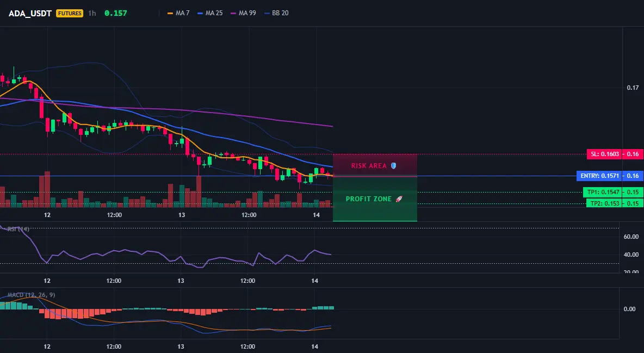
Task: Click the MACD (12, 26, 9) indicator label
Action: (31, 295)
